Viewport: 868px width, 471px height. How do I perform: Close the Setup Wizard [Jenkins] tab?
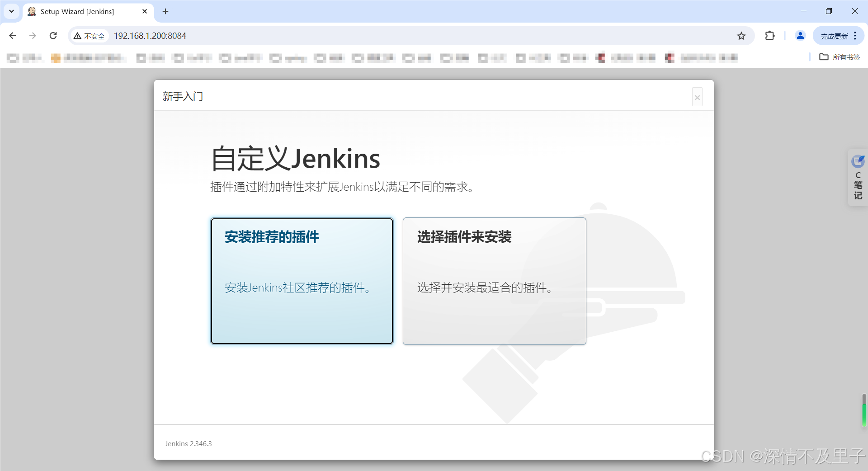145,11
